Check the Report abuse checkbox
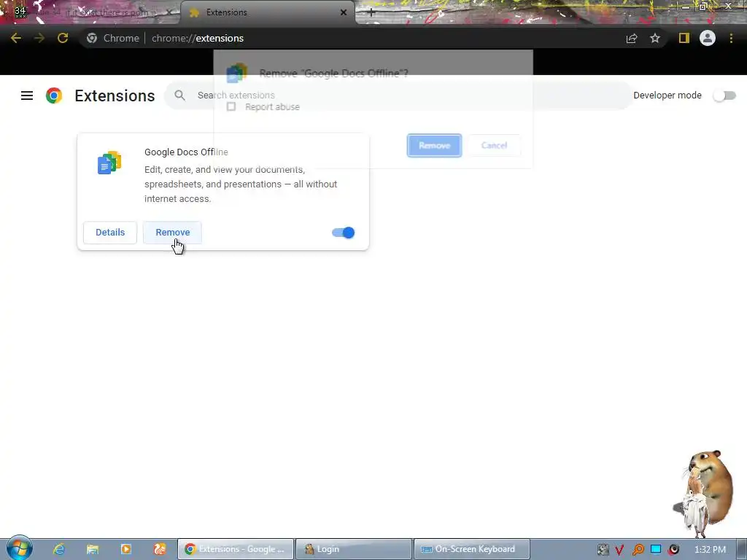Image resolution: width=747 pixels, height=560 pixels. pos(231,106)
